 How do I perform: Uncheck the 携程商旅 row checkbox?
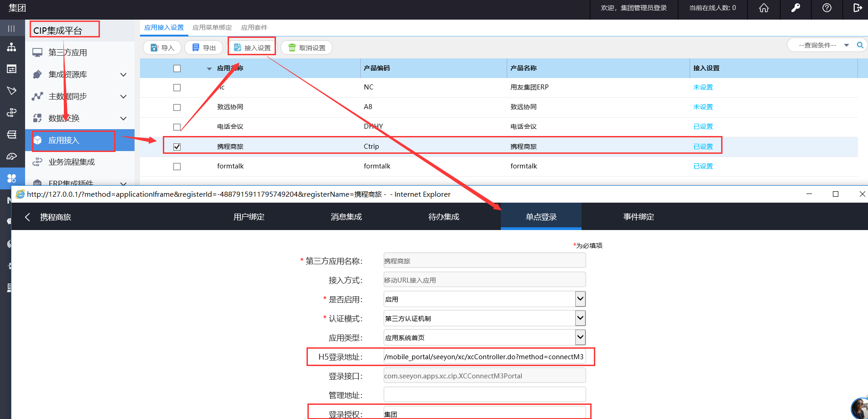(x=177, y=147)
